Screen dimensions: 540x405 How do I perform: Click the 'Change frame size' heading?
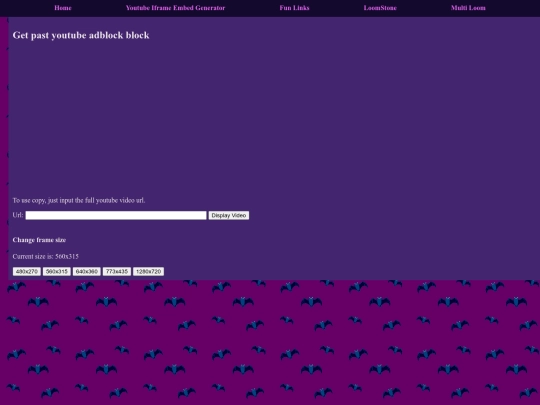pos(39,240)
